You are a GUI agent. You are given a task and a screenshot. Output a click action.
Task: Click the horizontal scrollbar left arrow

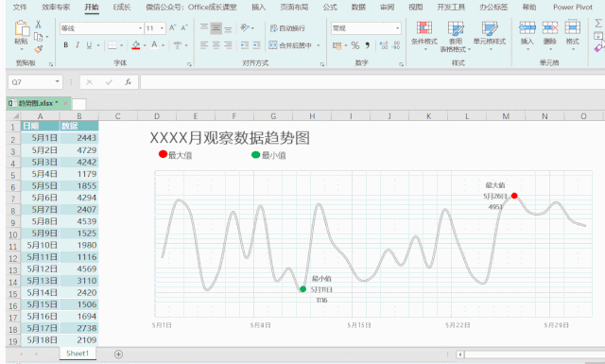tap(459, 354)
